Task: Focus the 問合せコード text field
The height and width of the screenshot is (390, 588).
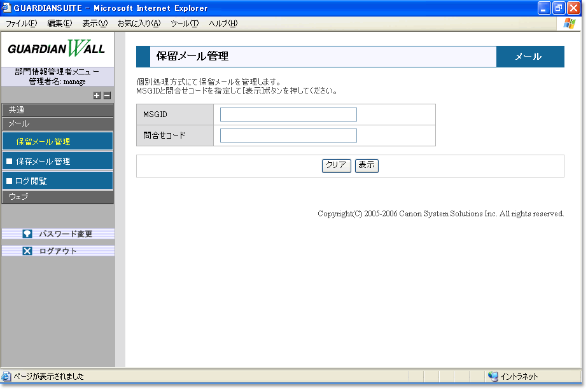Action: (x=288, y=136)
